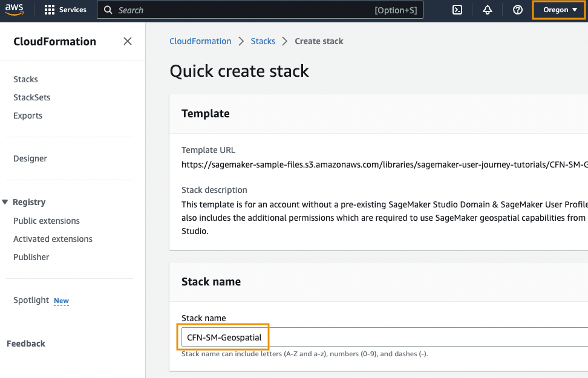Select StackSets in the left navigation
This screenshot has width=588, height=378.
tap(31, 97)
